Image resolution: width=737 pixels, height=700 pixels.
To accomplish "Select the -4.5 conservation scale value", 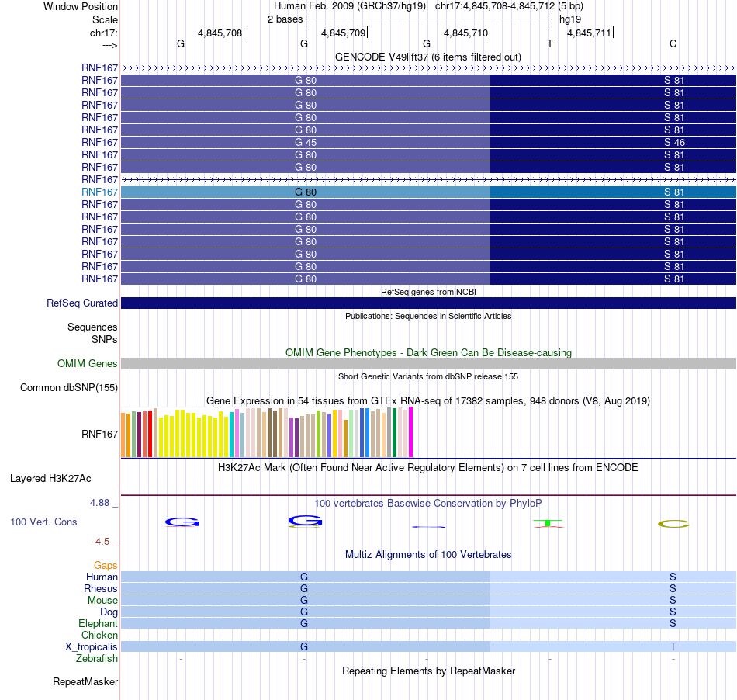I will tap(101, 542).
